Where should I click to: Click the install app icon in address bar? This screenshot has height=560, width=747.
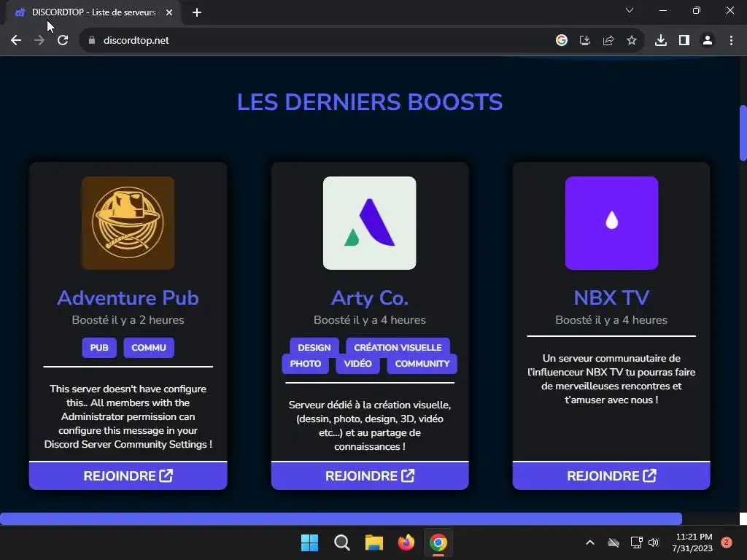(585, 41)
